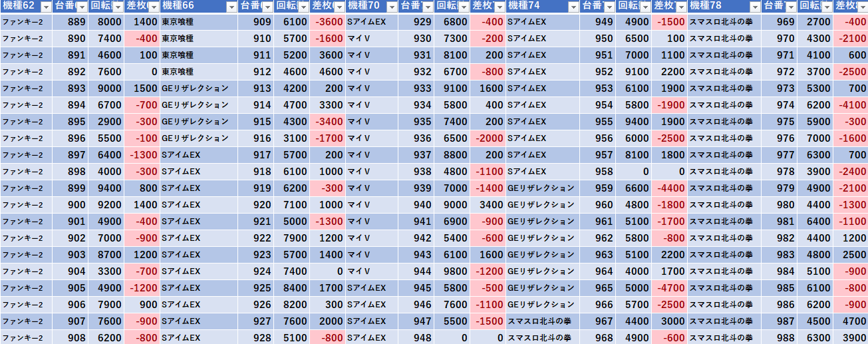Select 回転 value 9400 for machine 955
The image size is (868, 344).
click(x=634, y=122)
